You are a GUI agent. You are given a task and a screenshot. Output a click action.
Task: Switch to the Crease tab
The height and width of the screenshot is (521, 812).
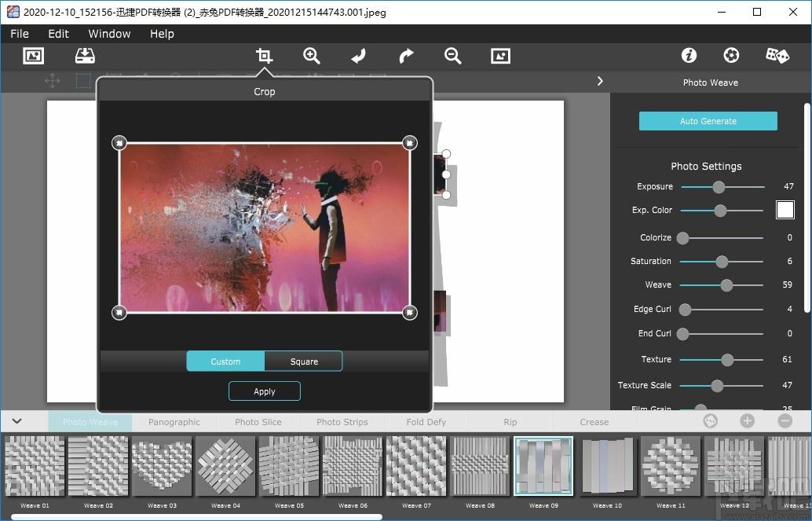coord(594,422)
